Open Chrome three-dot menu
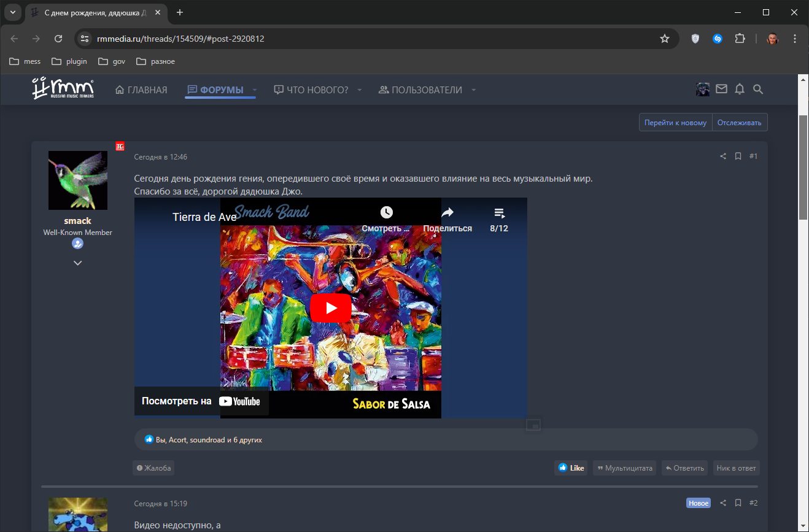The image size is (809, 532). (795, 39)
